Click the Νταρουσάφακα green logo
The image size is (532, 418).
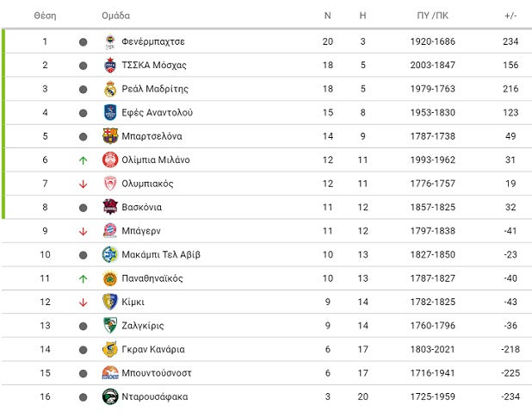tap(110, 396)
